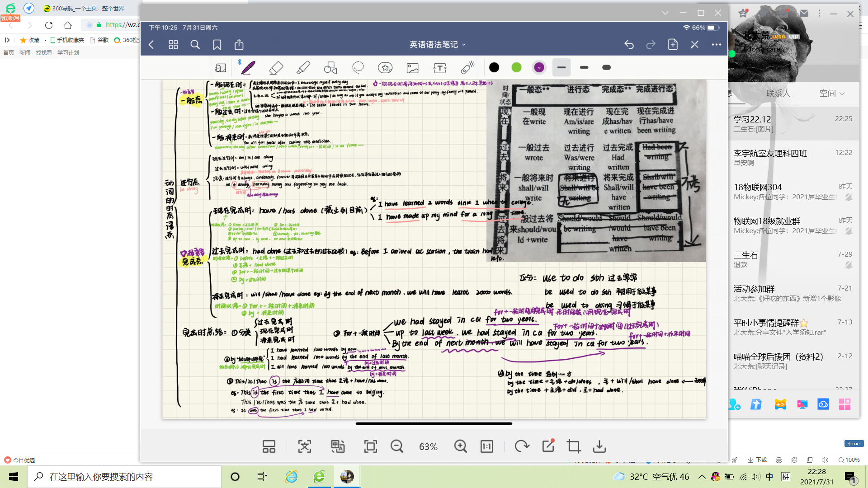This screenshot has width=868, height=488.
Task: Open the shapes tool
Action: point(330,68)
